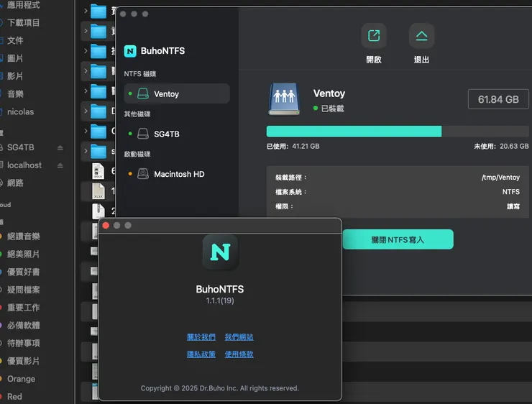Open 下載項目 in Finder sidebar
Screen dimensions: 532x404
coord(24,23)
